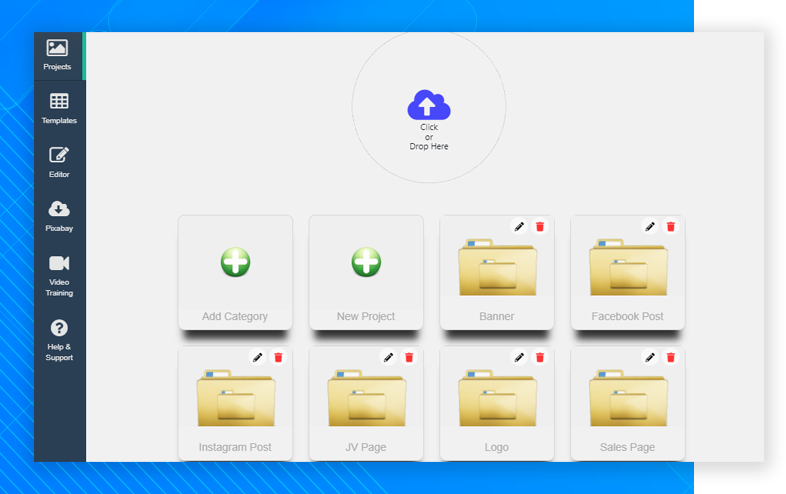Select the 'Pixabay' sidebar label
The image size is (786, 494).
(59, 228)
